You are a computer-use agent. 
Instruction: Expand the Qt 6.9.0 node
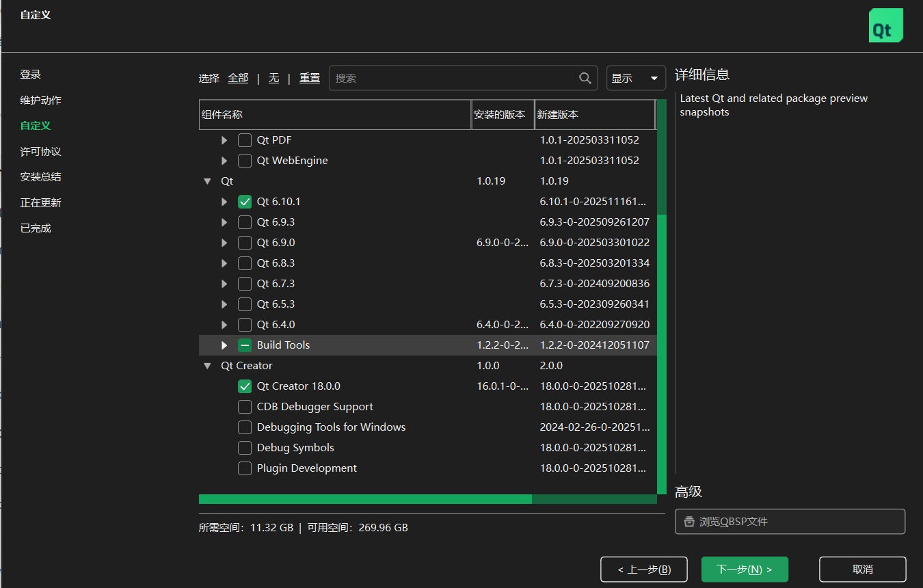224,243
